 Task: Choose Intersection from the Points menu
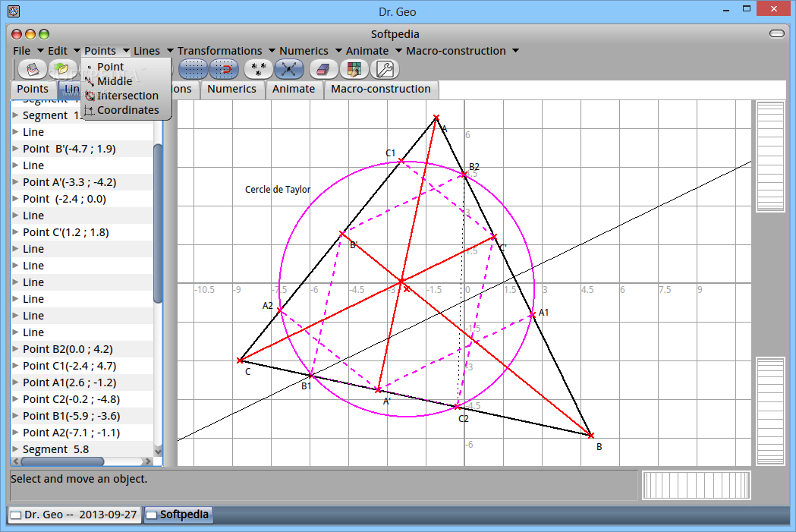pos(127,96)
